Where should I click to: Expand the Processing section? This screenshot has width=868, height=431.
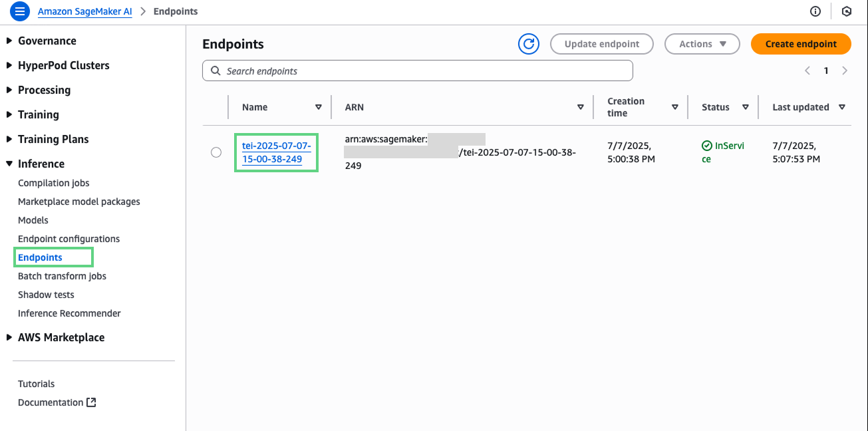(9, 90)
